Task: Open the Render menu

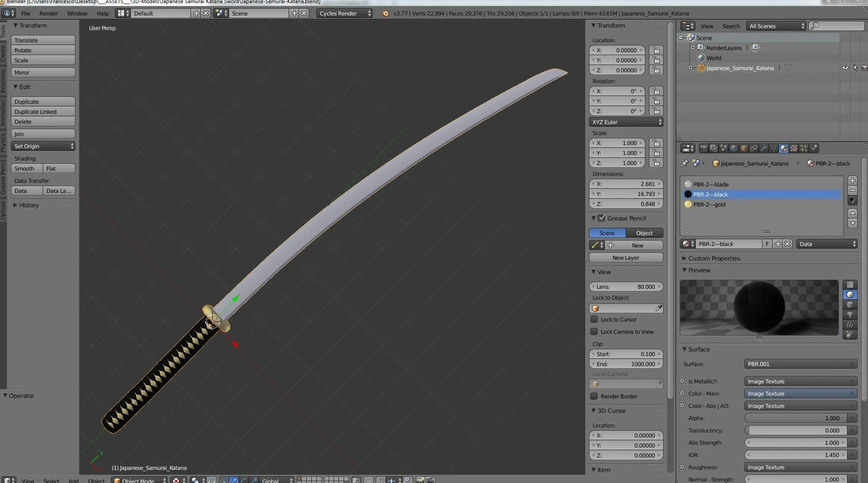Action: pos(49,13)
